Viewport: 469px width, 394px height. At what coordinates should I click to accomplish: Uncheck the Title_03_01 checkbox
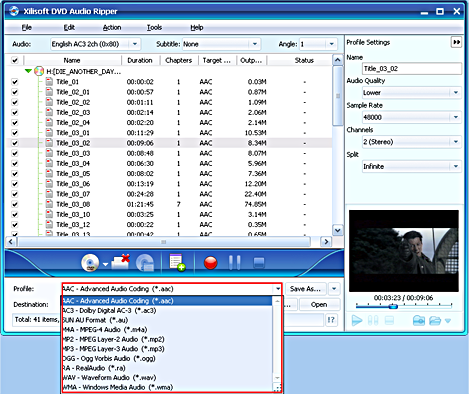tap(15, 133)
